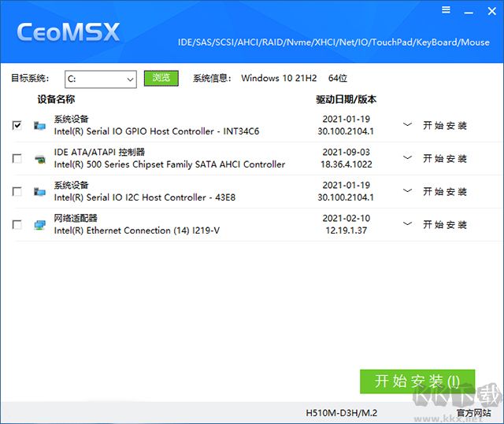The image size is (504, 424).
Task: Click the system device icon for I2C Host Controller
Action: coord(39,192)
